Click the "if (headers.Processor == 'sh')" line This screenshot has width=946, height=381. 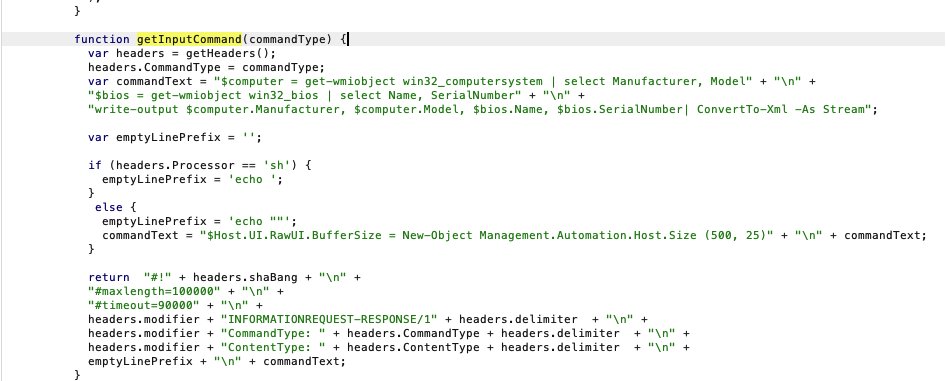(199, 165)
